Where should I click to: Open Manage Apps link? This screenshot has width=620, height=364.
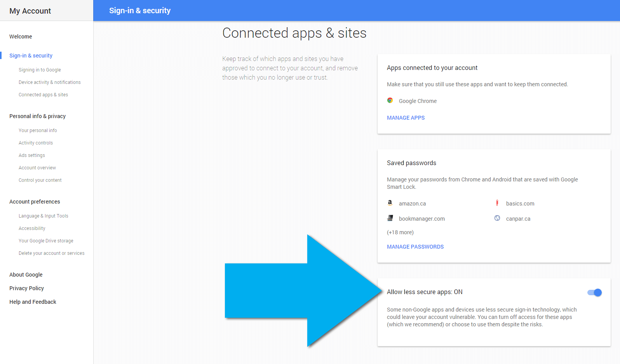(406, 118)
